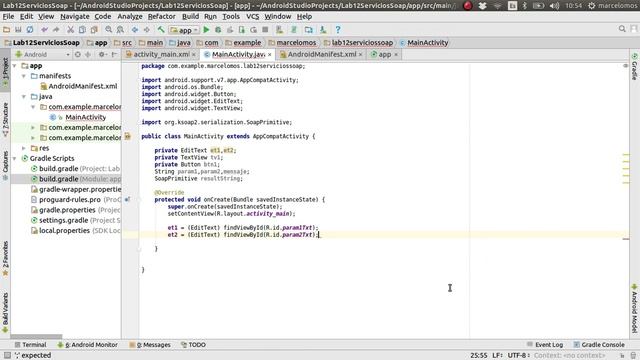Viewport: 640px width, 360px height.
Task: Open the Gradle side panel
Action: coord(634,66)
